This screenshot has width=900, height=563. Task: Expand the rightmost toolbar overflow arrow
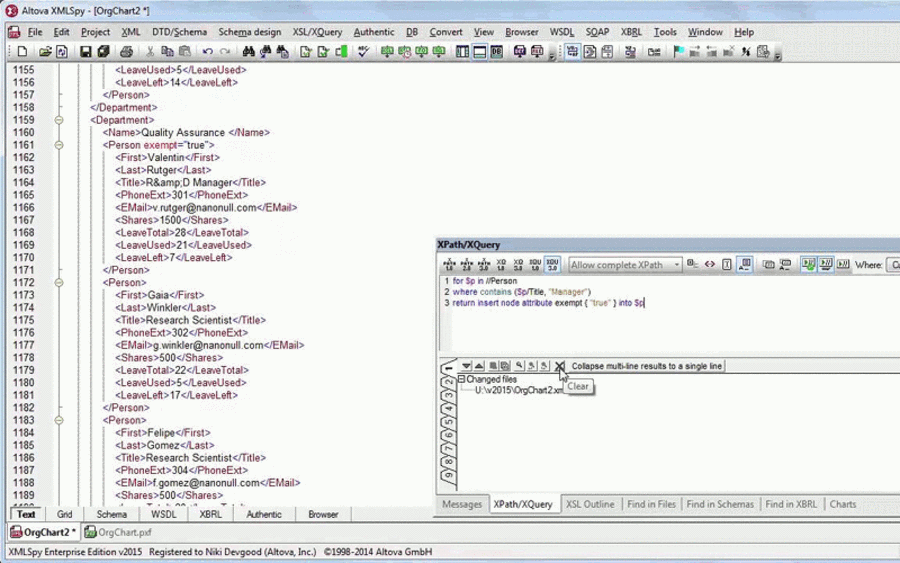coord(778,55)
